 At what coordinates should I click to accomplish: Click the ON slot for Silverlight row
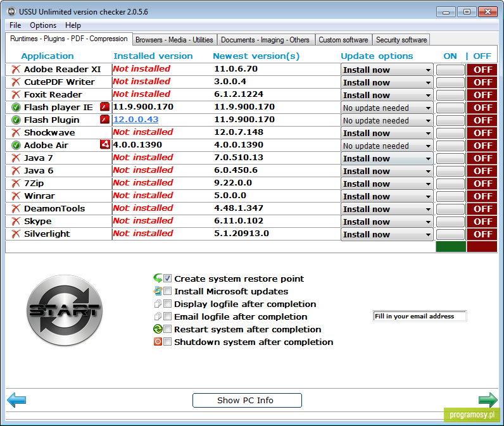point(450,234)
